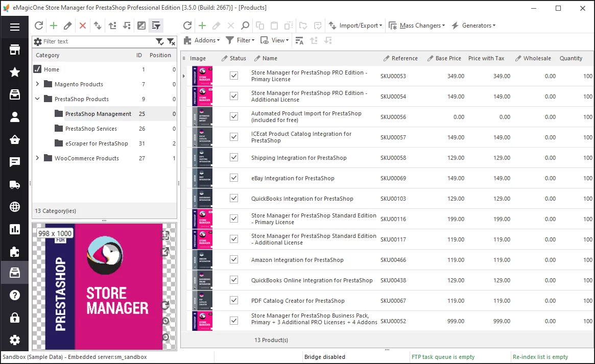The width and height of the screenshot is (595, 364).
Task: Toggle status for Shipping Integration for PrestaShop
Action: (x=234, y=157)
